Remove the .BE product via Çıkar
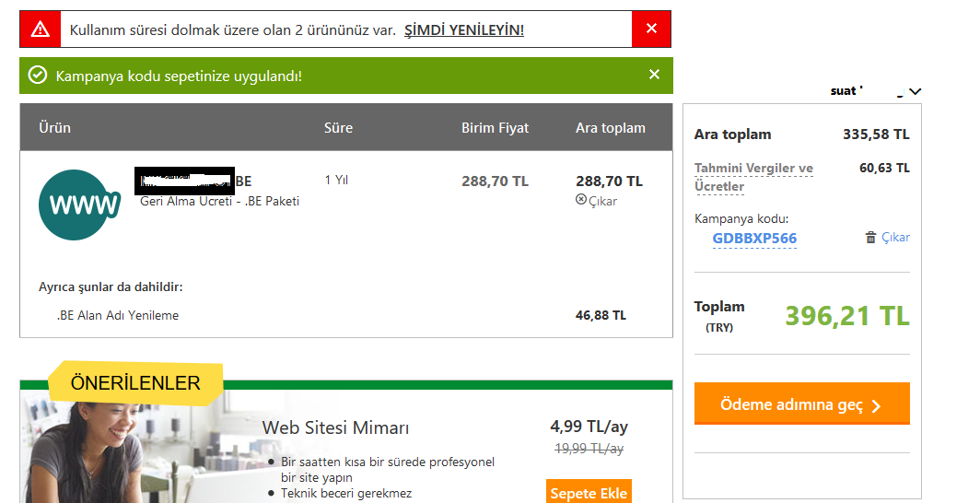 (x=596, y=201)
